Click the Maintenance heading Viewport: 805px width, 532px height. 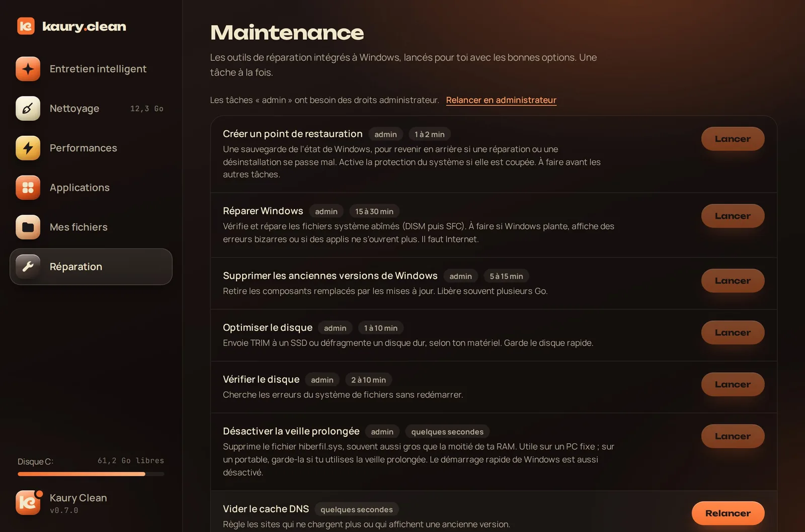[x=287, y=33]
